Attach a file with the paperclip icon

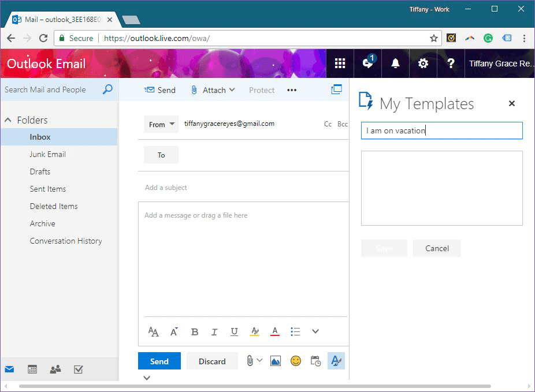tap(250, 360)
